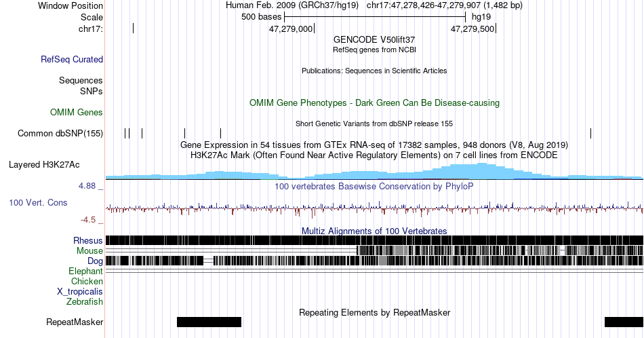Click the chr17: base position label
644x338 pixels.
pyautogui.click(x=91, y=29)
